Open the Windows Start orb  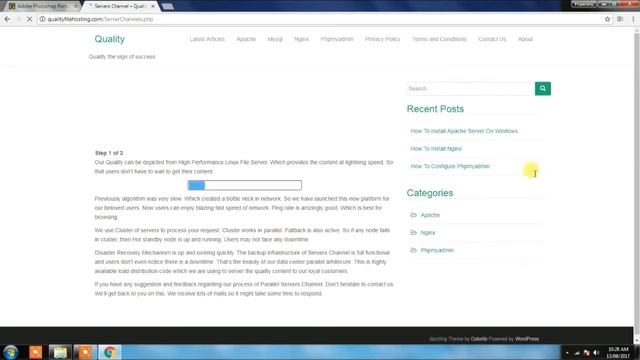(x=11, y=352)
